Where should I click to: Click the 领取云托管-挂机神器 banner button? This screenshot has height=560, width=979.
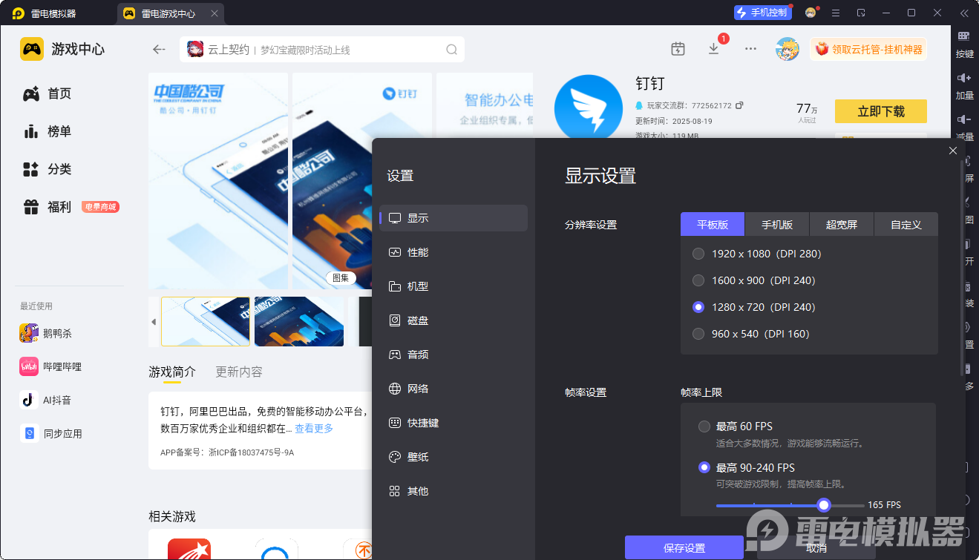[868, 49]
